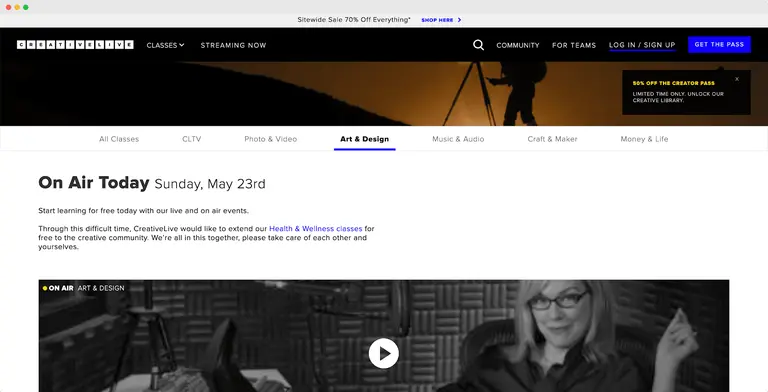The image size is (768, 392).
Task: Click the Shop Here link
Action: [x=437, y=20]
